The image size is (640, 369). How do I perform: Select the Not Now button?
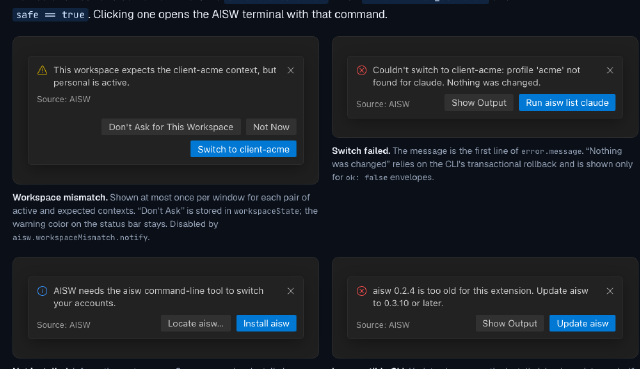(x=271, y=127)
